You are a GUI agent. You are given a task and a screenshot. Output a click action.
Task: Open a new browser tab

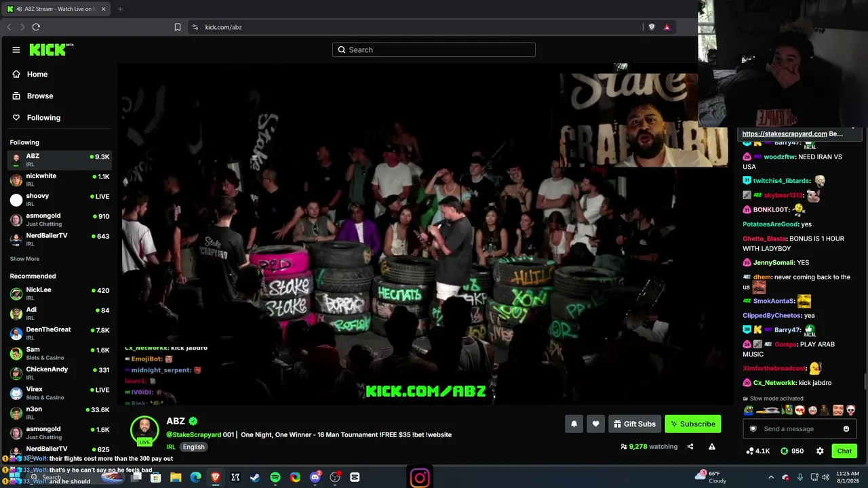click(120, 9)
